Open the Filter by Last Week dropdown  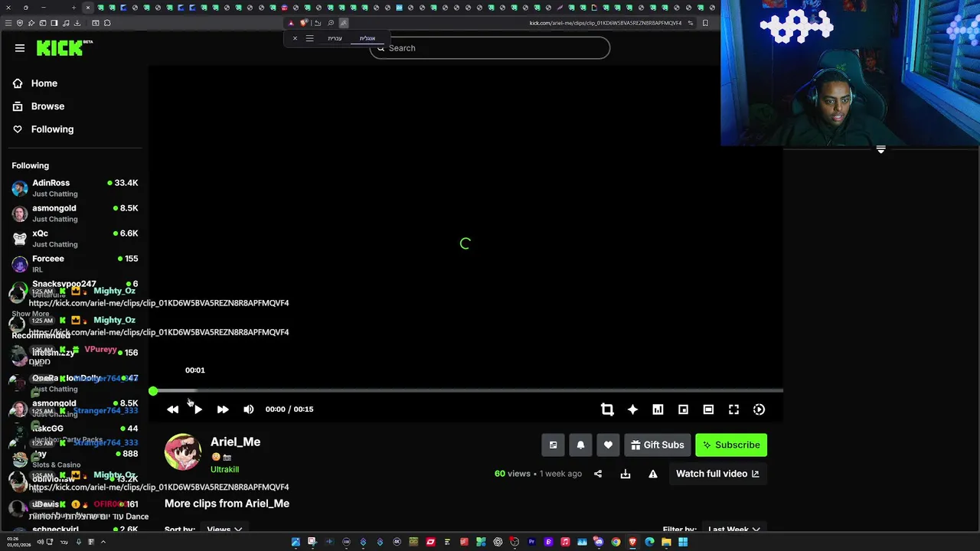733,529
